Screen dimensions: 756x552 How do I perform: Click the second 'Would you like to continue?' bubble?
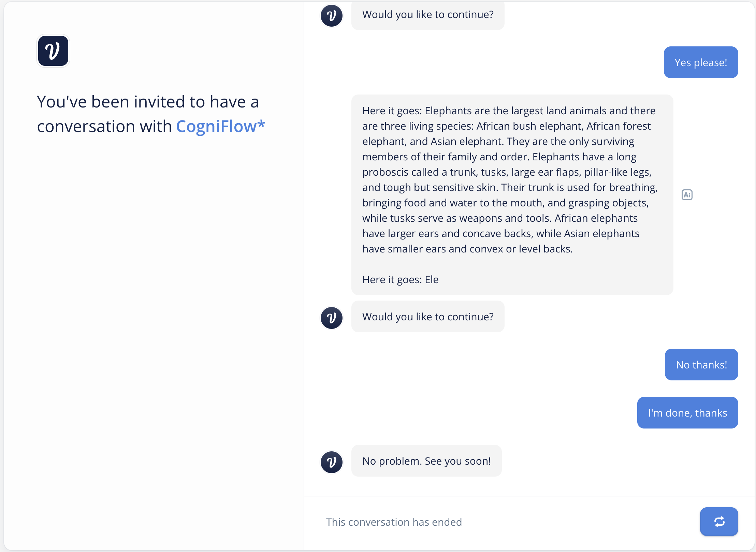point(428,317)
